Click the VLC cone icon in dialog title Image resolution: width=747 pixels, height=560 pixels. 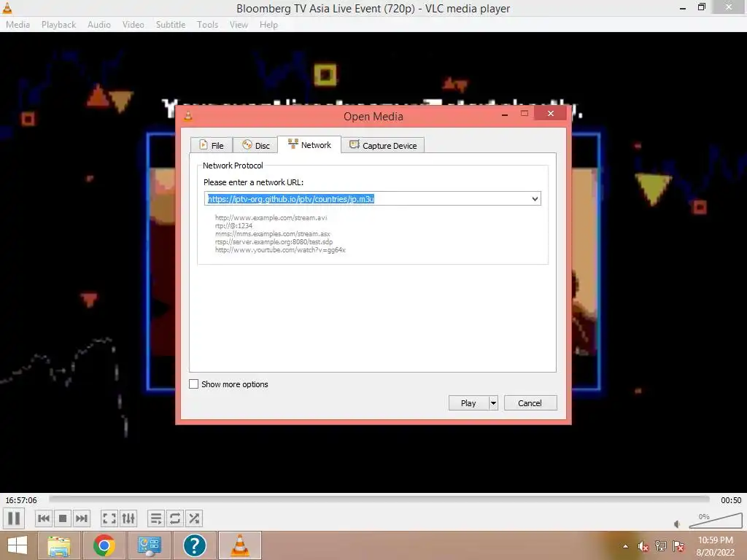[x=188, y=116]
